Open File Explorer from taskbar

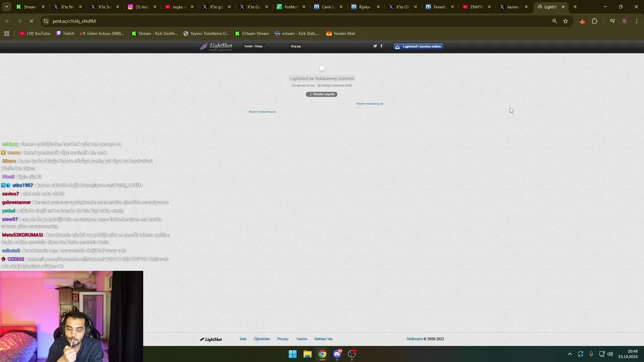pyautogui.click(x=307, y=354)
